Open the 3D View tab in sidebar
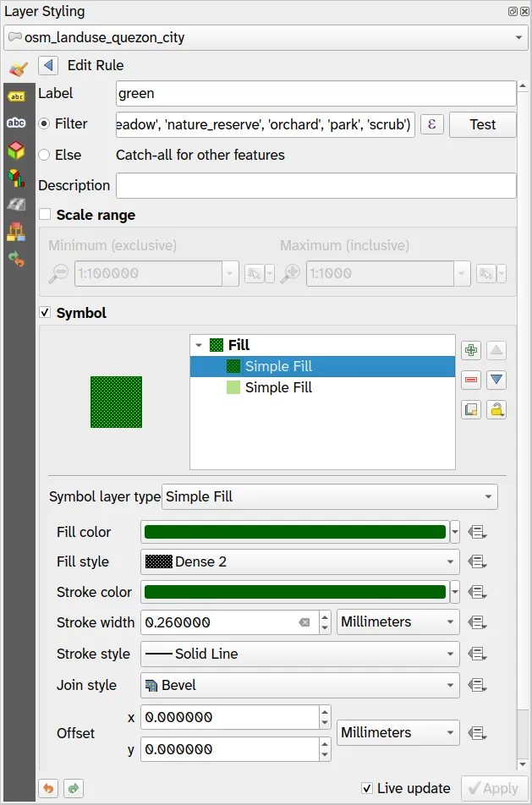Image resolution: width=532 pixels, height=805 pixels. tap(16, 151)
